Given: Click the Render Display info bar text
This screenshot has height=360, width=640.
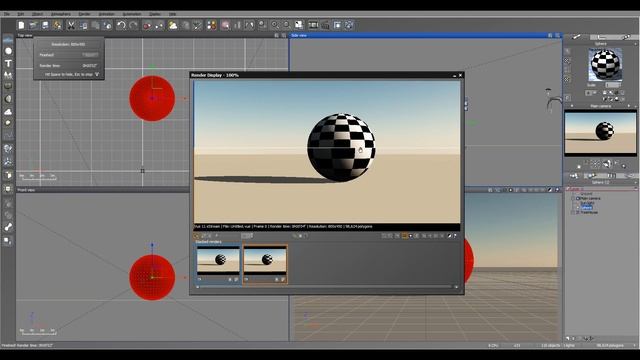Looking at the screenshot, I should pyautogui.click(x=284, y=226).
